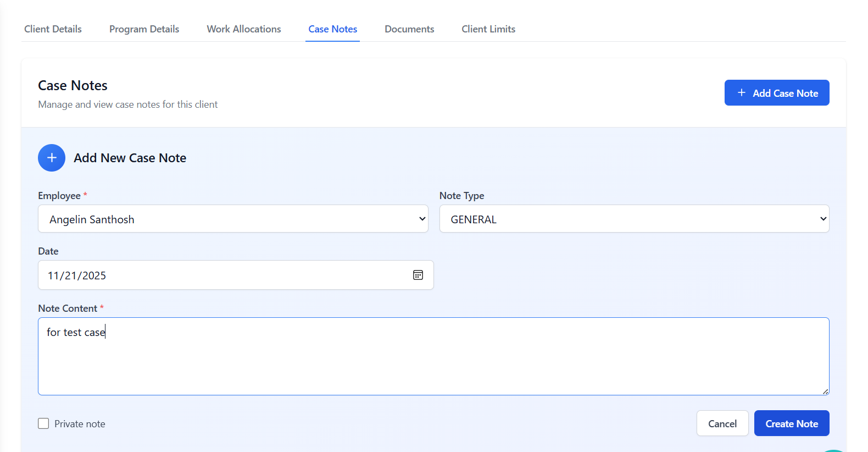Viewport: 868px width, 452px height.
Task: Click the blue plus circle icon
Action: pyautogui.click(x=52, y=158)
